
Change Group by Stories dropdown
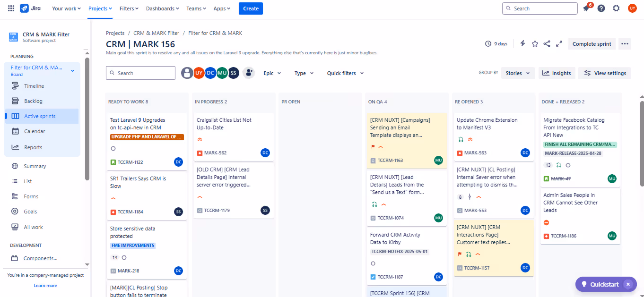click(x=518, y=73)
